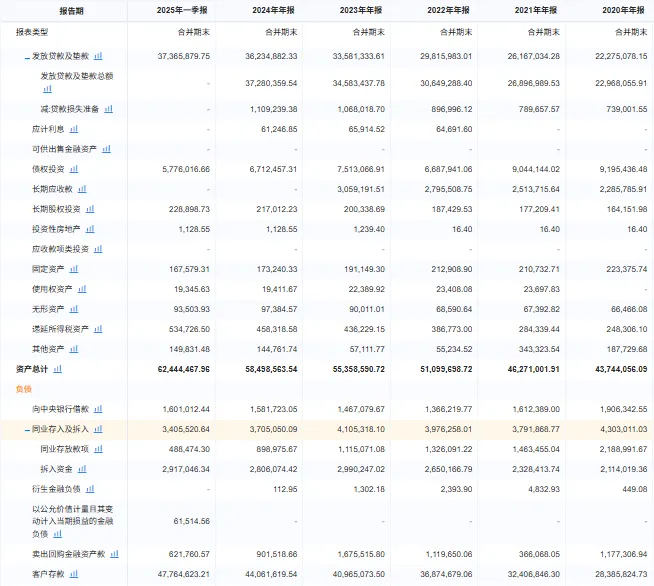Click the 报表类型 row label

32,32
